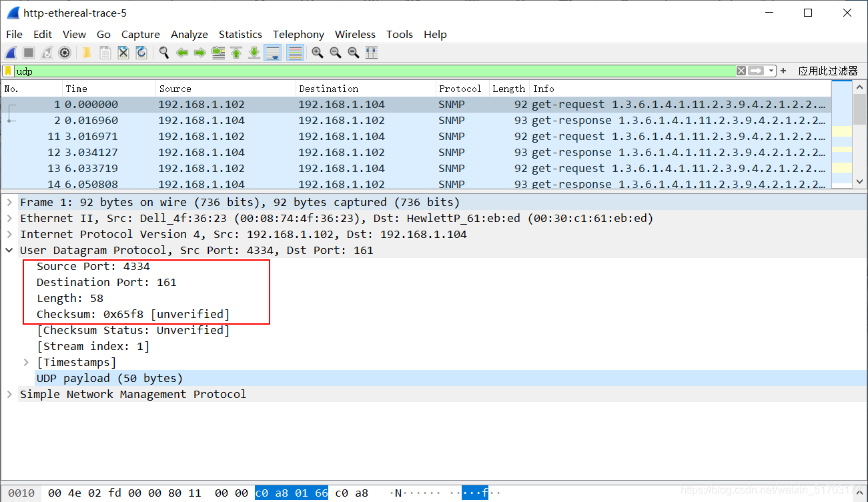
Task: Jump to last packet icon
Action: (254, 53)
